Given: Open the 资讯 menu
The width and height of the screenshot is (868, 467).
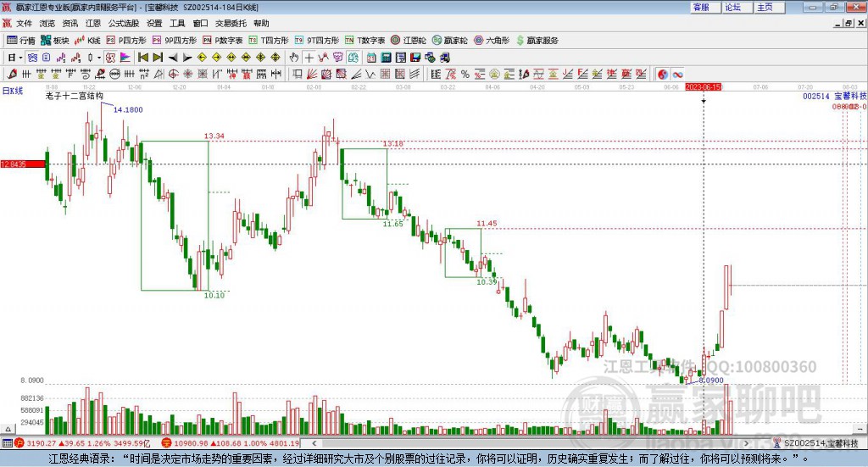Looking at the screenshot, I should (70, 23).
